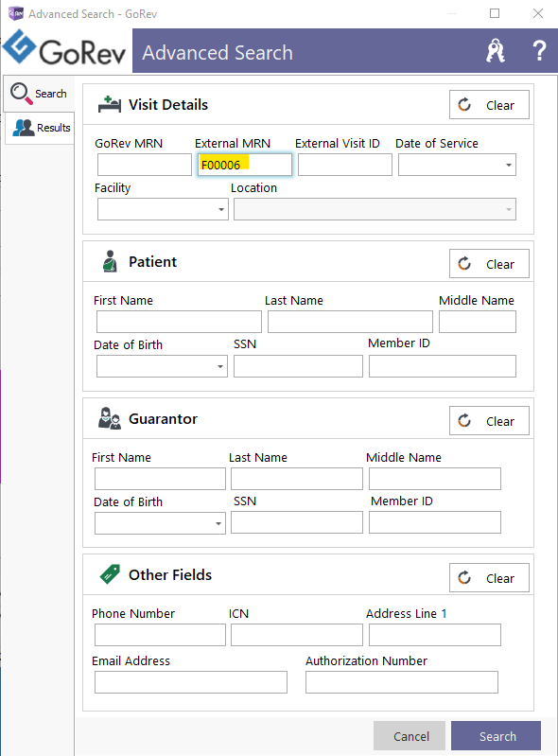Clear the Guarantor section
558x756 pixels.
(x=489, y=420)
